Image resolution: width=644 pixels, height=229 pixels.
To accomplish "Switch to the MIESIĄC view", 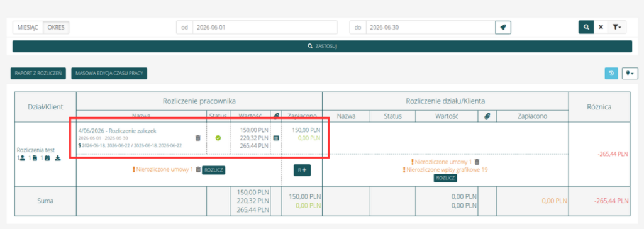I will (x=28, y=28).
